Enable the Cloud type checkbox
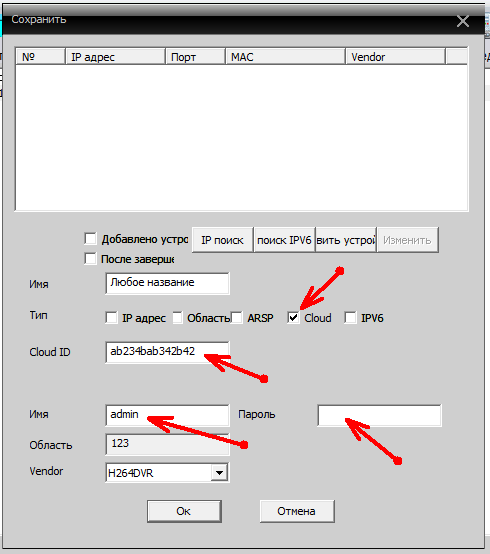This screenshot has height=554, width=490. point(293,318)
